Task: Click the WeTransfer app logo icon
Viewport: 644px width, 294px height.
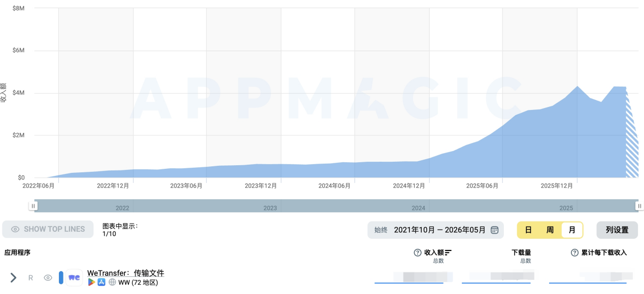Action: click(74, 278)
